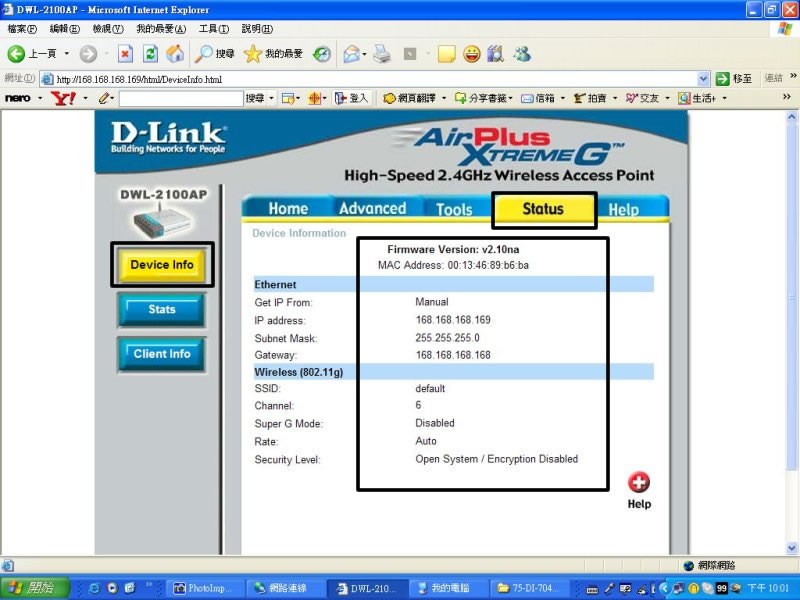Screen dimensions: 800x600
Task: Open the Home tab on D-Link page
Action: click(288, 209)
